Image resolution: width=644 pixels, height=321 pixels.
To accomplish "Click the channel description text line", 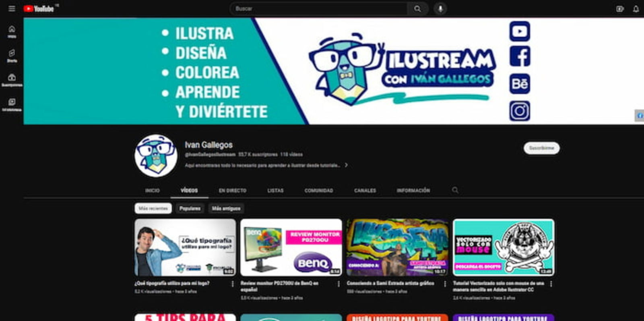I will point(262,165).
